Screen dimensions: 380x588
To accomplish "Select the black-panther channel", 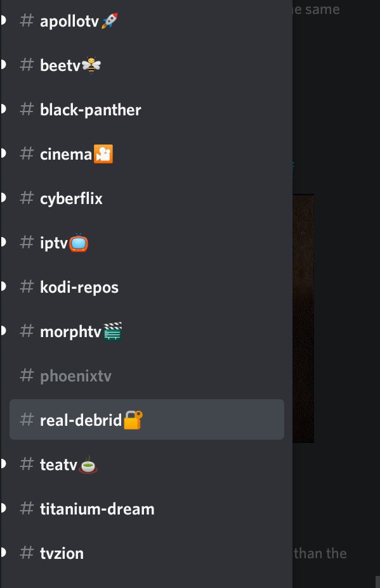I will point(147,110).
